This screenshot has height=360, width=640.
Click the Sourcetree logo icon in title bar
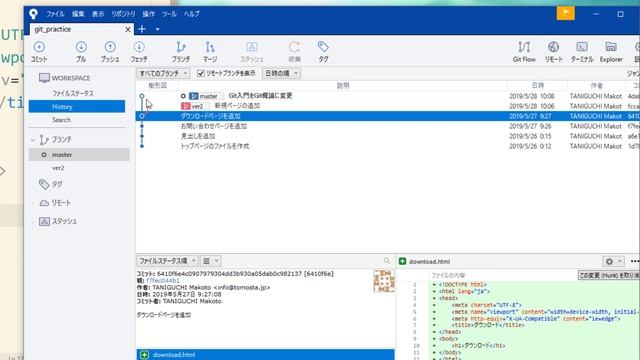click(x=33, y=14)
